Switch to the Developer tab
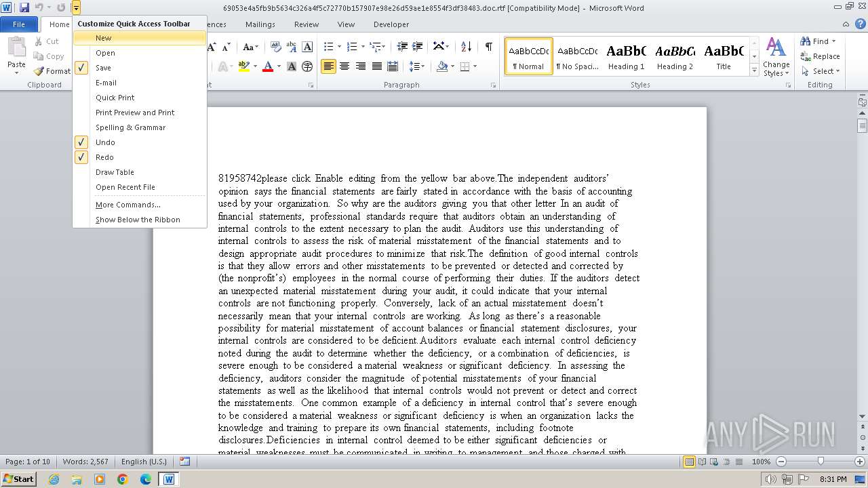This screenshot has height=488, width=868. click(x=391, y=24)
